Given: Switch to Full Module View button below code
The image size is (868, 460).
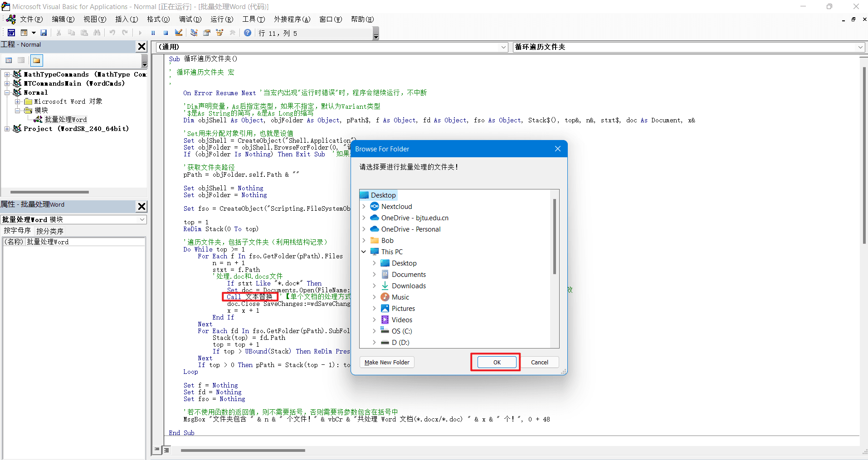Looking at the screenshot, I should pos(166,450).
